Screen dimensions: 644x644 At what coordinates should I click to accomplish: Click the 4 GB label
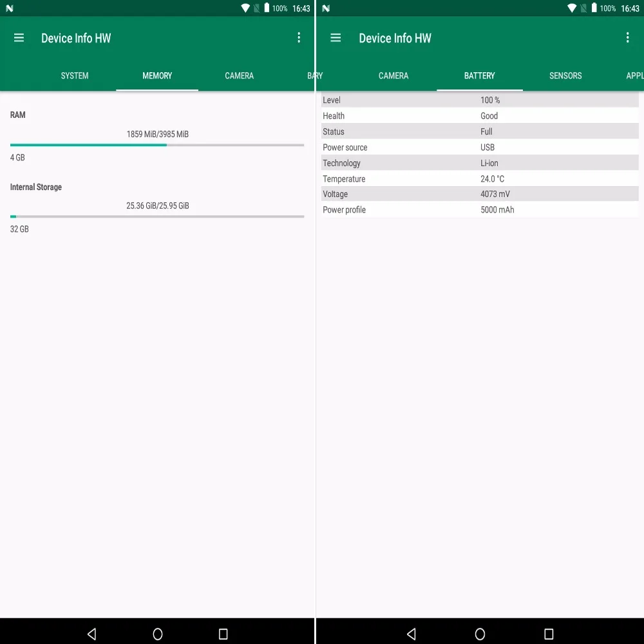click(17, 158)
